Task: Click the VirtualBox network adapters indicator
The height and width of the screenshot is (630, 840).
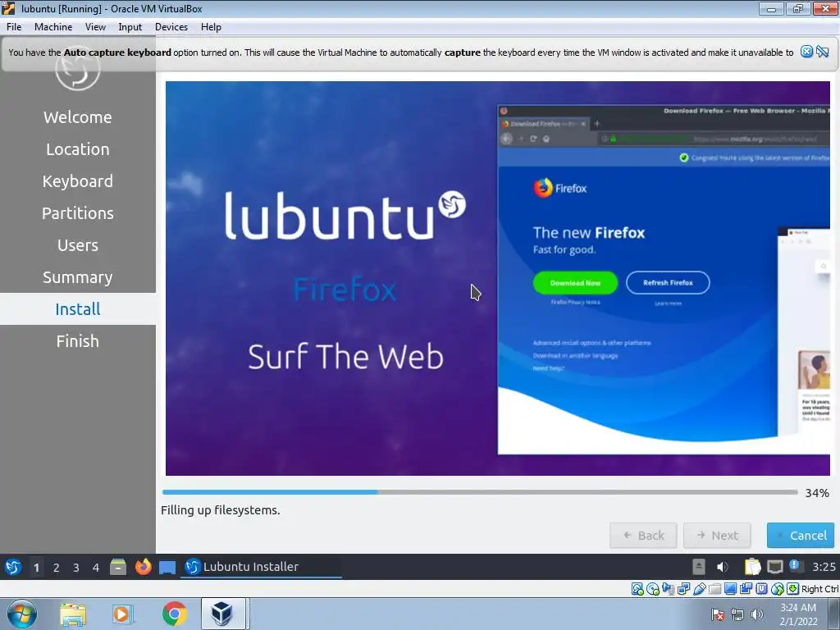Action: pyautogui.click(x=684, y=589)
